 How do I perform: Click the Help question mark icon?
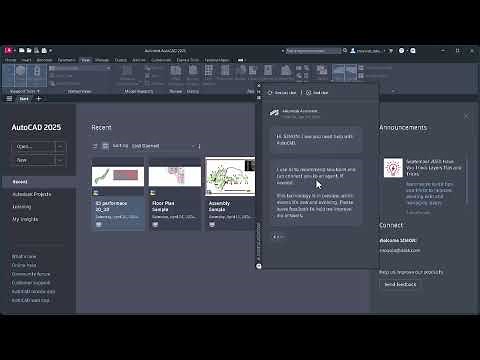click(x=402, y=51)
